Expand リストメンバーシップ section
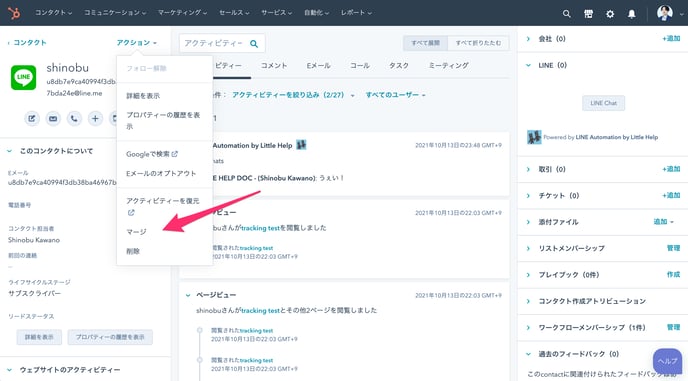Screen dimensions: 688x381 point(528,248)
